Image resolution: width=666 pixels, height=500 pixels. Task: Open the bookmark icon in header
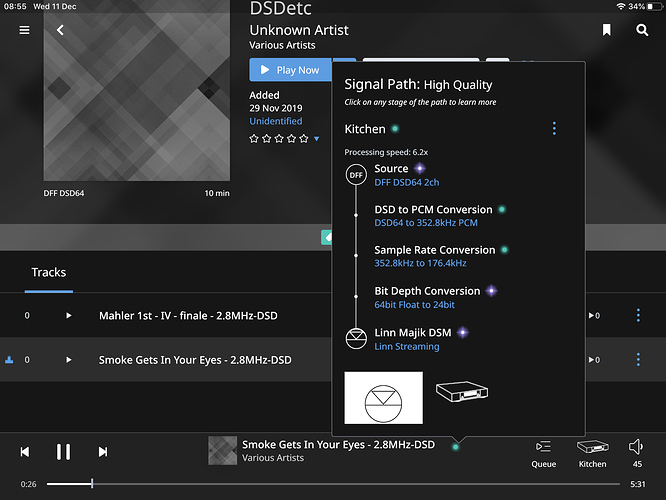click(x=607, y=30)
